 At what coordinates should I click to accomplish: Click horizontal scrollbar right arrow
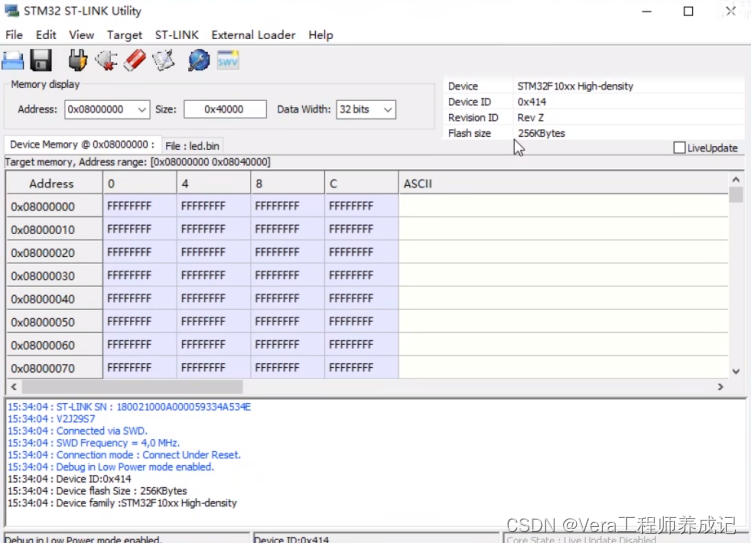[x=720, y=387]
